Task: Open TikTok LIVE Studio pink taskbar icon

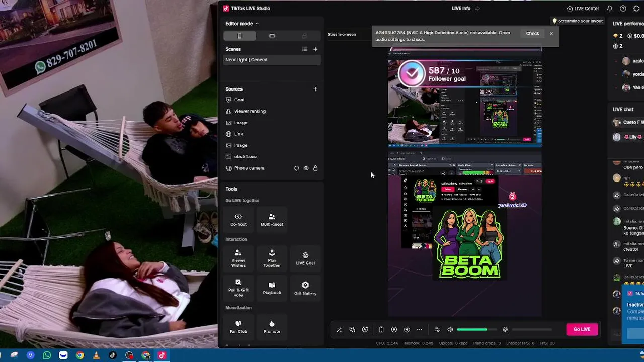Action: tap(162, 355)
